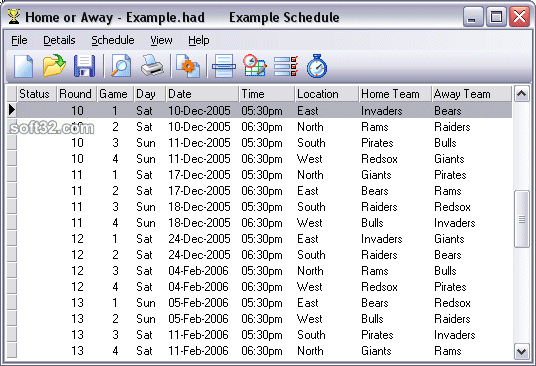Minimize the Home or Away window
The width and height of the screenshot is (536, 366).
click(x=473, y=17)
